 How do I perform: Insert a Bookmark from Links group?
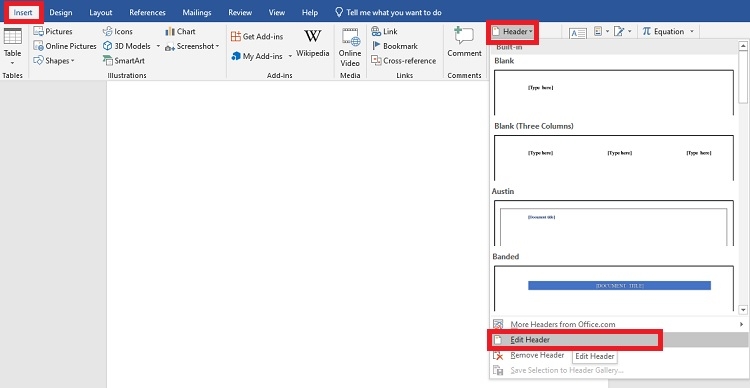click(x=395, y=46)
